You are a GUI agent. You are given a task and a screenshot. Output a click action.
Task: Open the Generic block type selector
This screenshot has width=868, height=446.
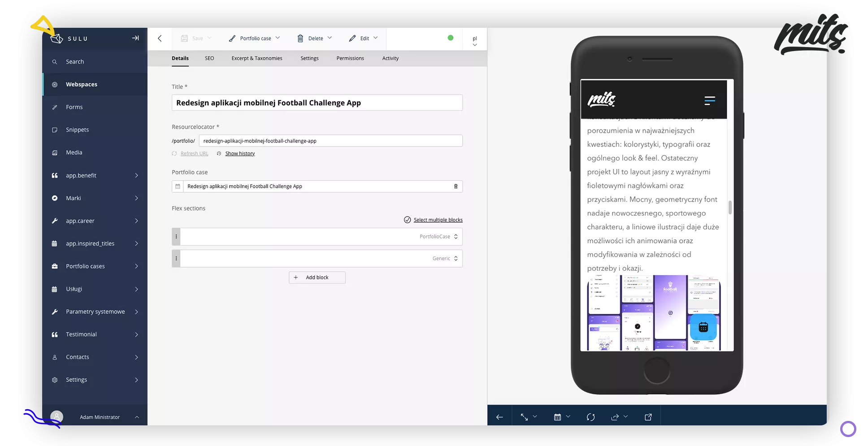[x=445, y=259]
